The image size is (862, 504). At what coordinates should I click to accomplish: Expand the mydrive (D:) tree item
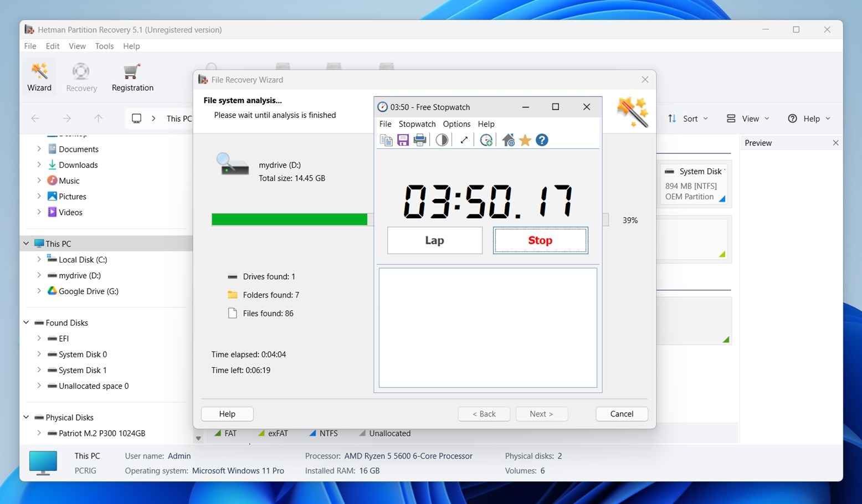[39, 275]
